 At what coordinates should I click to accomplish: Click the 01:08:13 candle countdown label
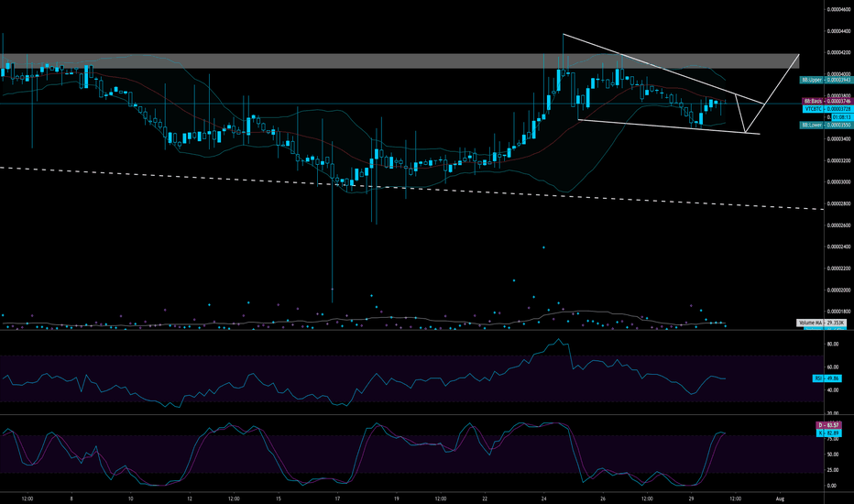point(841,117)
